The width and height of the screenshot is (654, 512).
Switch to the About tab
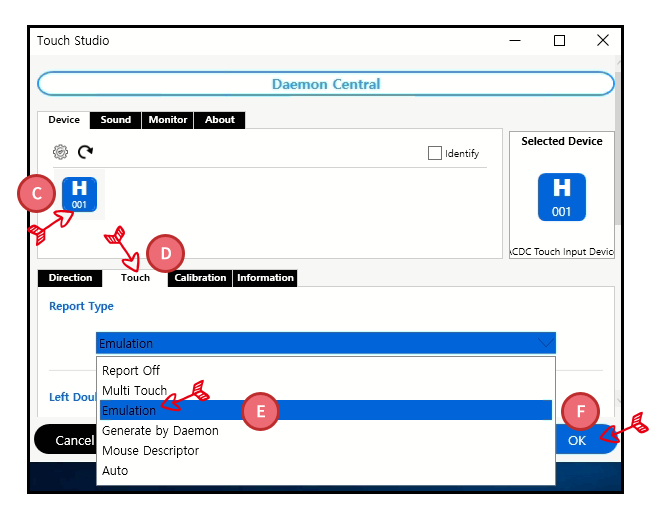[220, 120]
